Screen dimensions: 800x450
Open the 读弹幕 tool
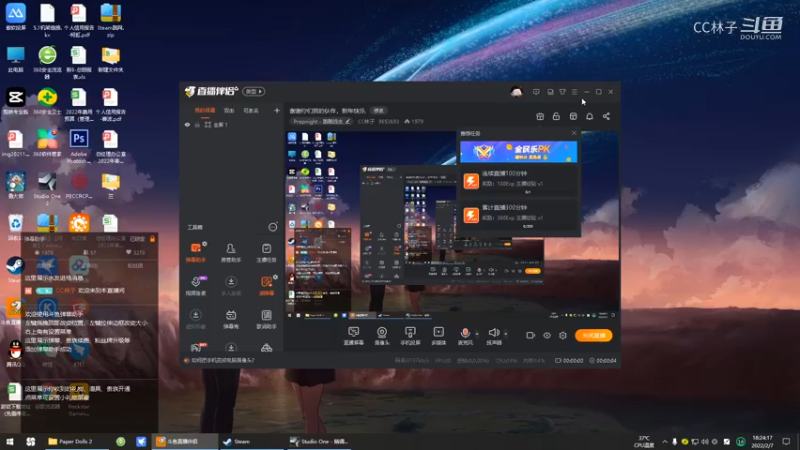pyautogui.click(x=266, y=286)
